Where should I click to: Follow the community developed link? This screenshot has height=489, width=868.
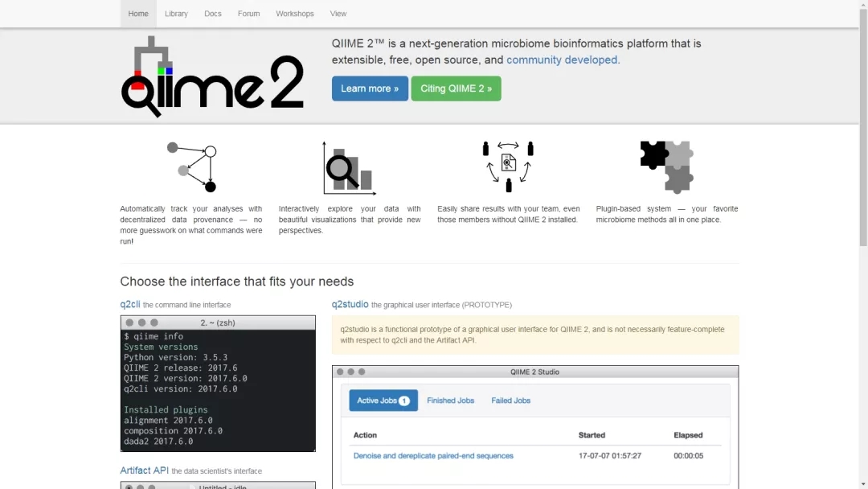[x=563, y=60]
